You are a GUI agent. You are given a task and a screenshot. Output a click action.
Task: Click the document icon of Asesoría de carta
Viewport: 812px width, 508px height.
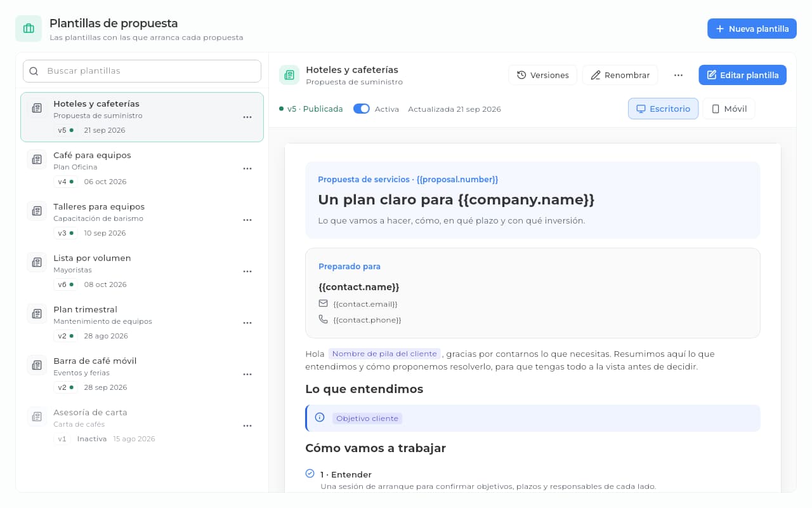click(x=37, y=417)
